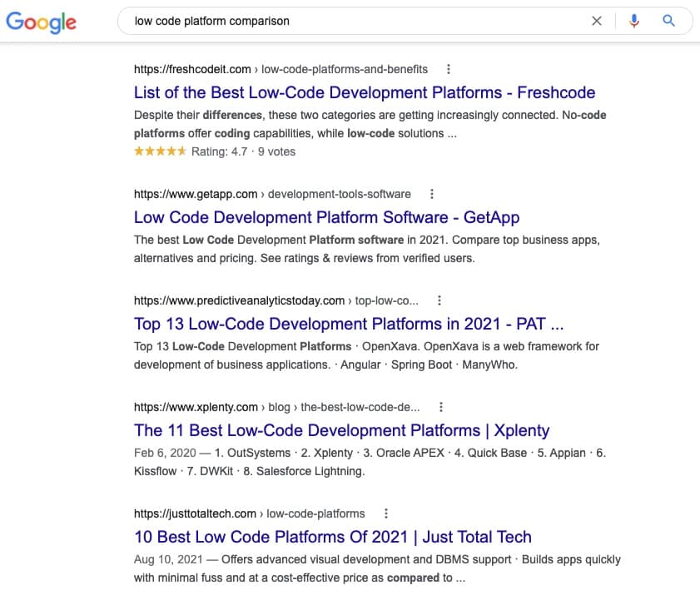
Task: Click the 'Aug 10, 2021' date in the Just Total Tech snippet
Action: pyautogui.click(x=168, y=559)
